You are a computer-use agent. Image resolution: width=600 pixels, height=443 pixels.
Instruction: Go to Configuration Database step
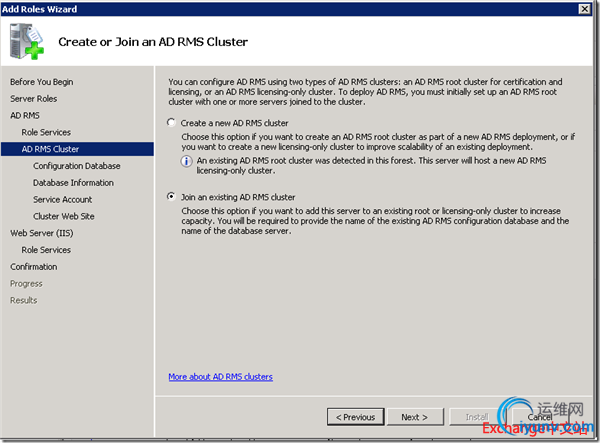[x=77, y=166]
